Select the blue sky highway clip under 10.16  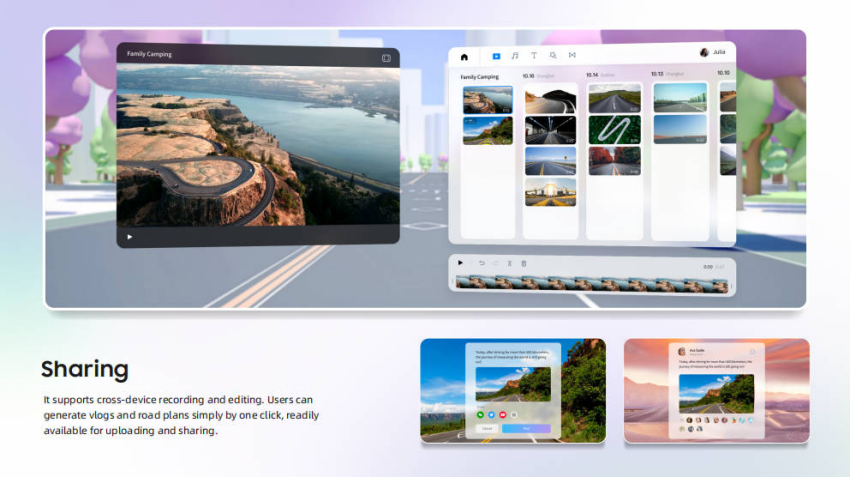pos(550,161)
